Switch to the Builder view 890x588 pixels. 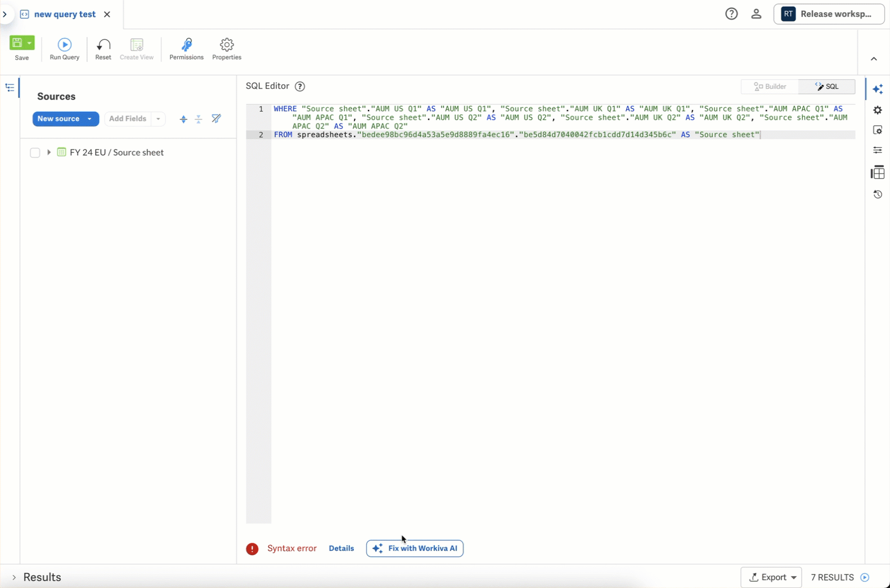(x=770, y=87)
